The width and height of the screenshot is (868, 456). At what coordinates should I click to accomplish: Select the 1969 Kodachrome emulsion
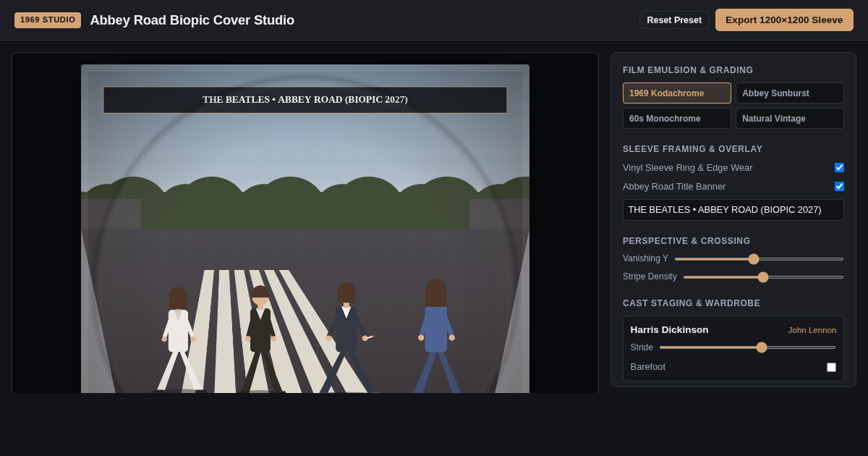click(x=677, y=93)
